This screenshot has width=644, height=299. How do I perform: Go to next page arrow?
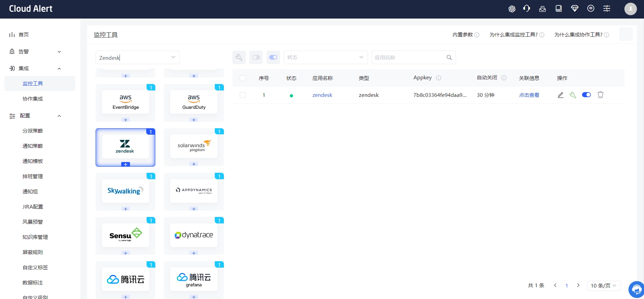click(x=578, y=286)
